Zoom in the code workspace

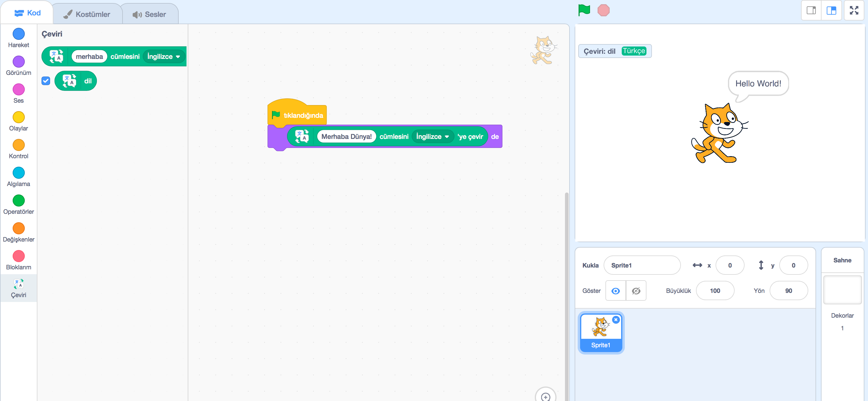(545, 396)
